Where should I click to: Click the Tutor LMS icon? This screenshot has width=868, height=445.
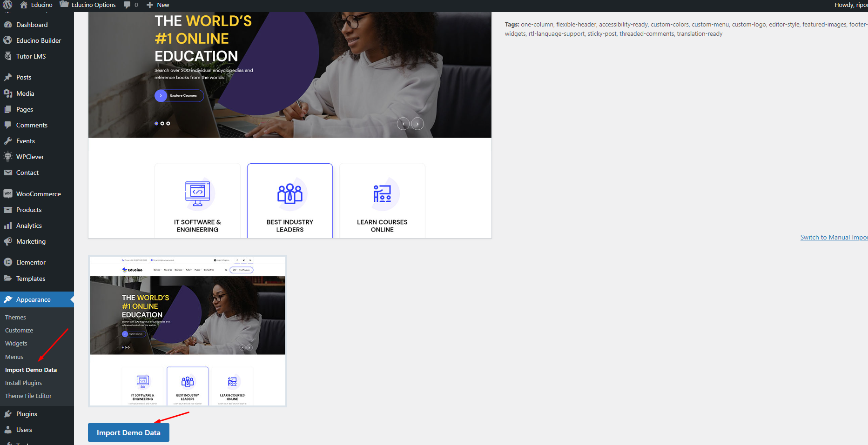pyautogui.click(x=8, y=56)
